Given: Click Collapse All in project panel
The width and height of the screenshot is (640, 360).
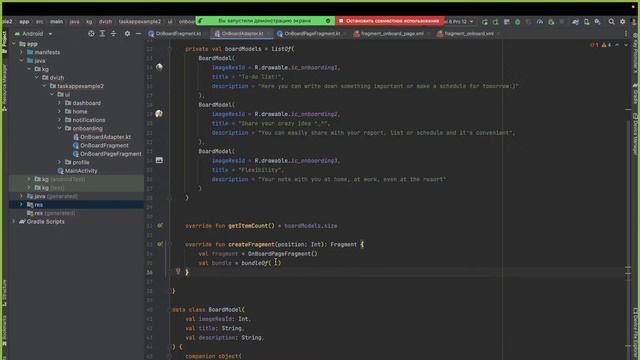Looking at the screenshot, I should (x=113, y=33).
